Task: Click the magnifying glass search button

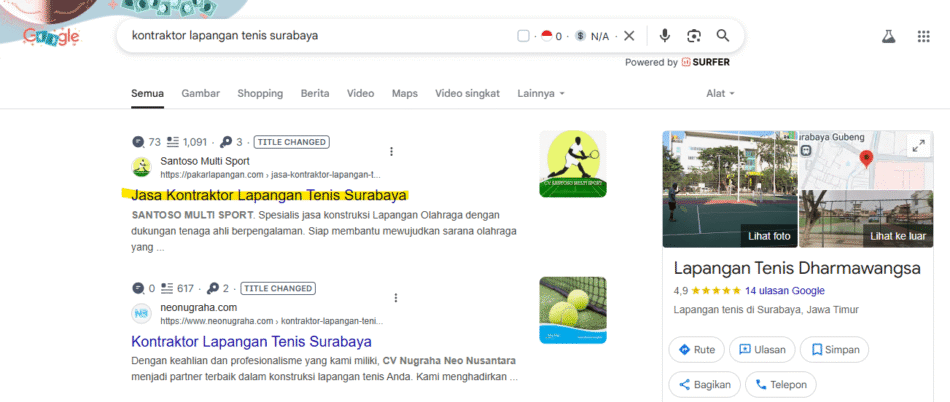Action: point(723,36)
